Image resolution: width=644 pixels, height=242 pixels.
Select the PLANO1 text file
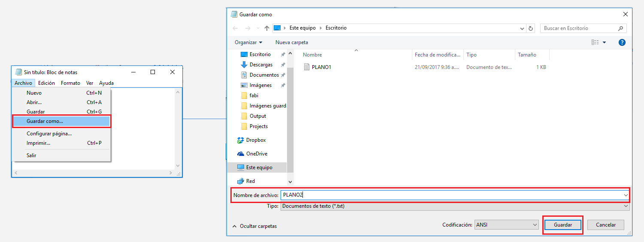[x=321, y=67]
